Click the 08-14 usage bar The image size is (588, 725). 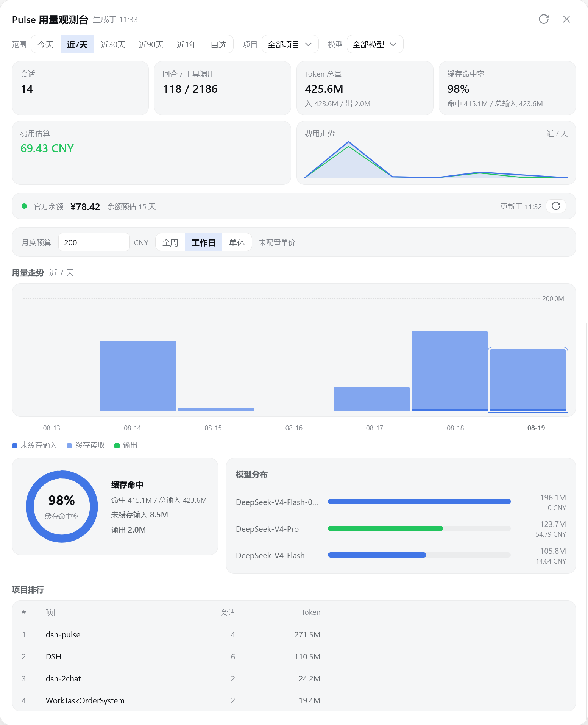coord(138,376)
